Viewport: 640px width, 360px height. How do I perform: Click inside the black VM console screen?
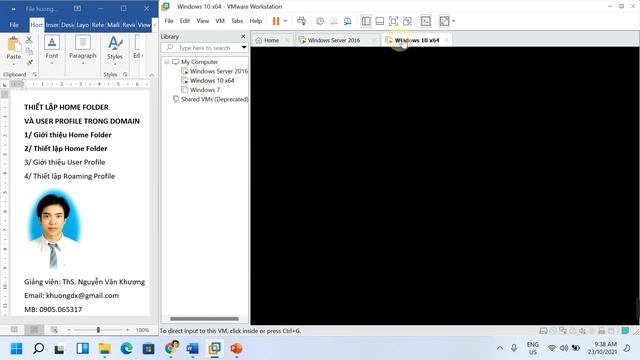(x=444, y=186)
